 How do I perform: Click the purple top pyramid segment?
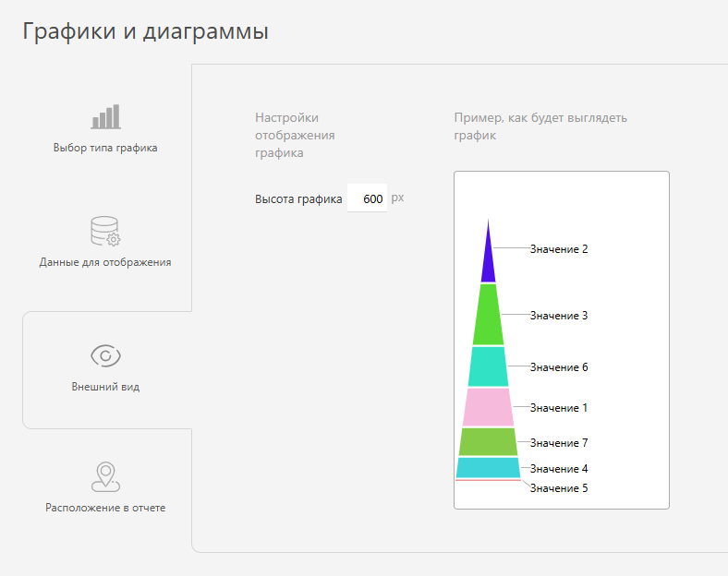pyautogui.click(x=488, y=258)
